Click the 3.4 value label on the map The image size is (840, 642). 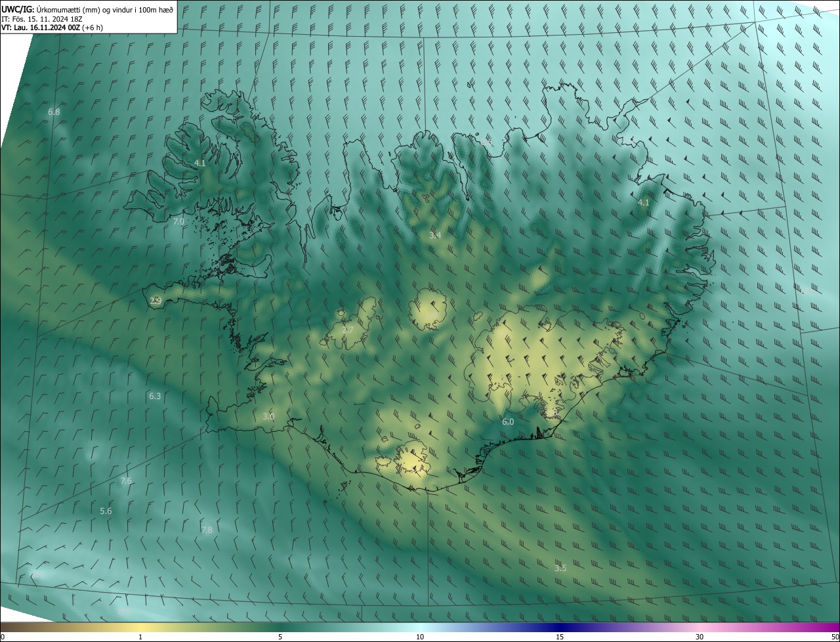pyautogui.click(x=435, y=235)
